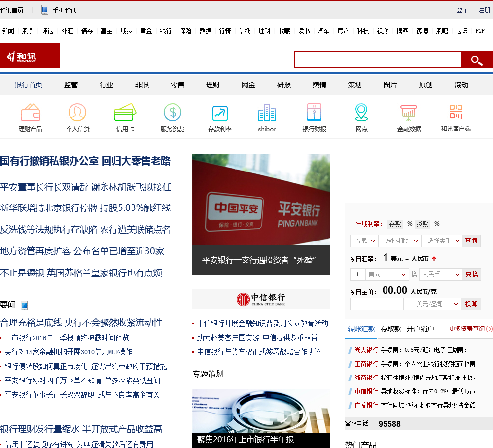This screenshot has height=448, width=493.
Task: Click the currency amount field showing 1
Action: [357, 275]
